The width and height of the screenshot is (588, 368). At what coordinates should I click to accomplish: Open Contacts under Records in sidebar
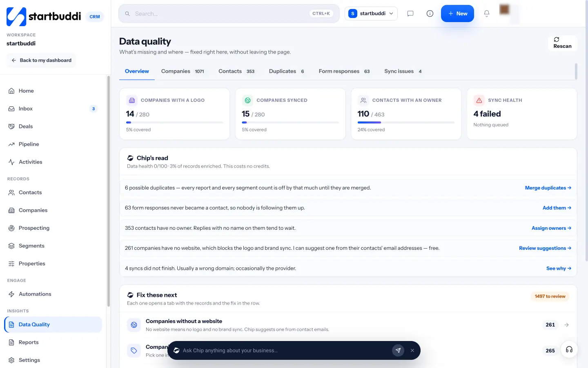pos(53,193)
